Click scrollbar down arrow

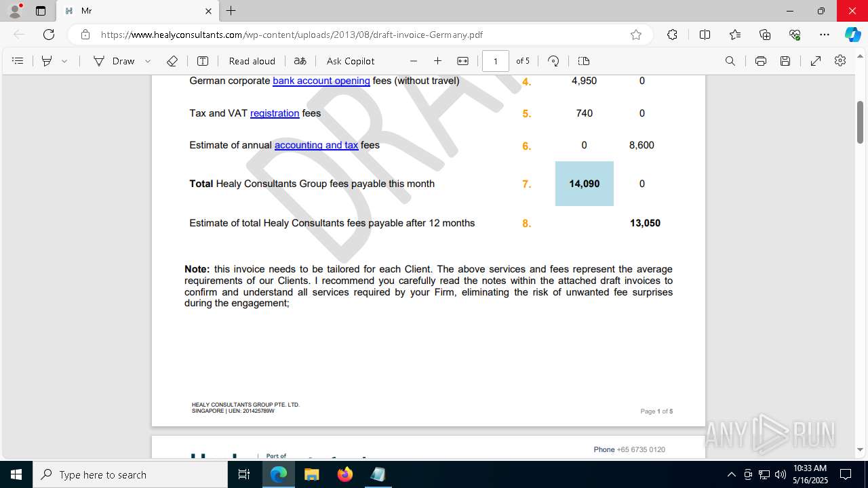861,449
